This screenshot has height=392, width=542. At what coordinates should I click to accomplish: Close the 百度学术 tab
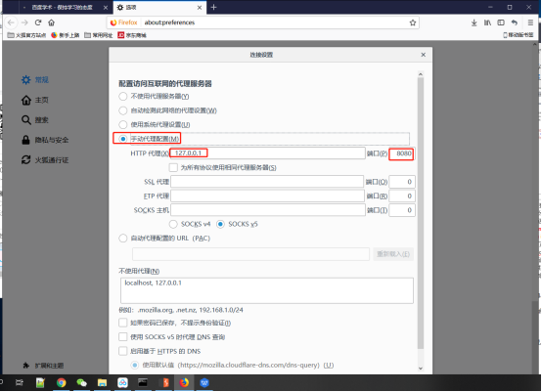[x=106, y=7]
